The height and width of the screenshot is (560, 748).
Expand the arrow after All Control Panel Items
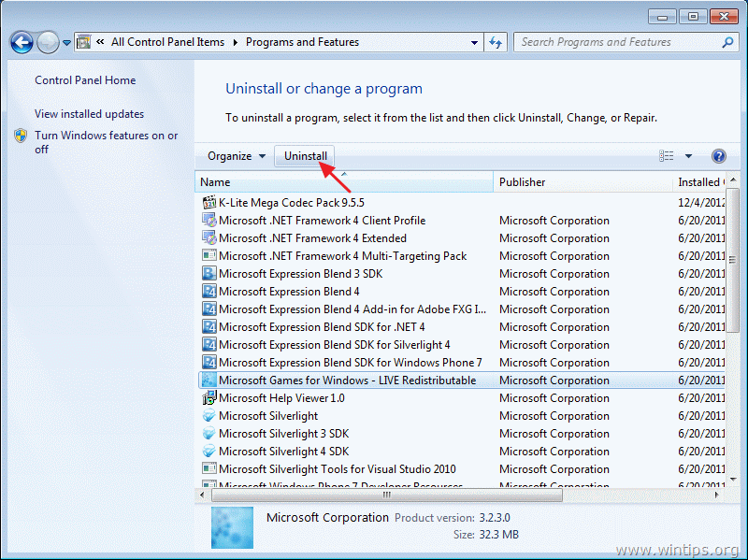pos(236,42)
